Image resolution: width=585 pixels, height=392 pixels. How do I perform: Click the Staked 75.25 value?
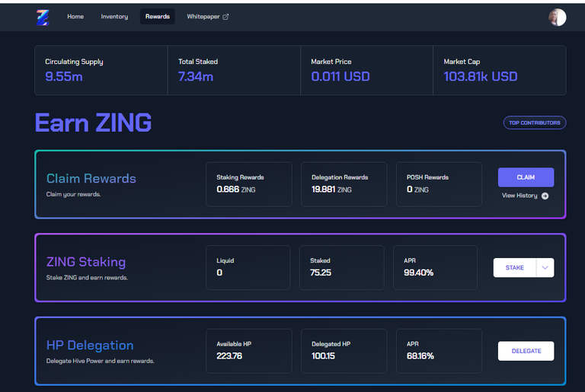321,272
